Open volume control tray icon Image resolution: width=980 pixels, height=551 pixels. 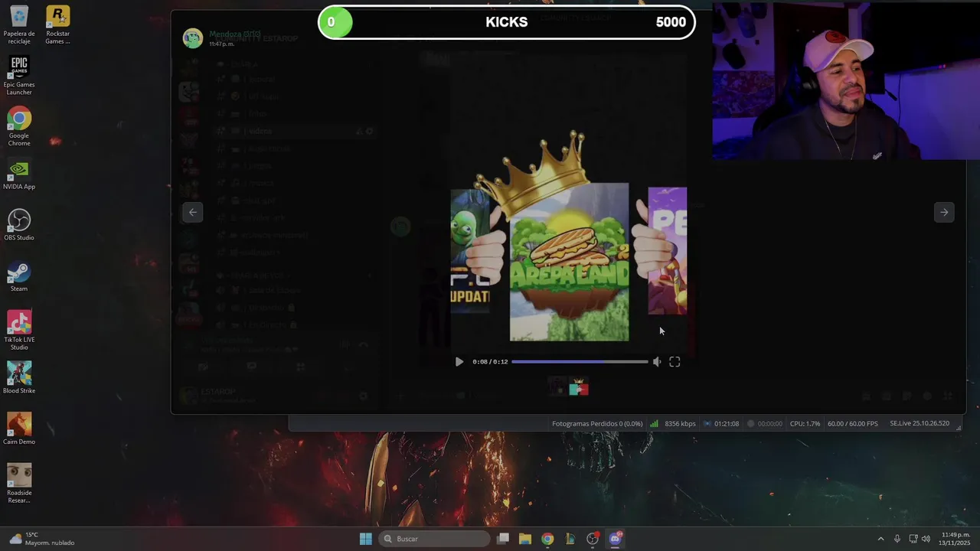(926, 539)
